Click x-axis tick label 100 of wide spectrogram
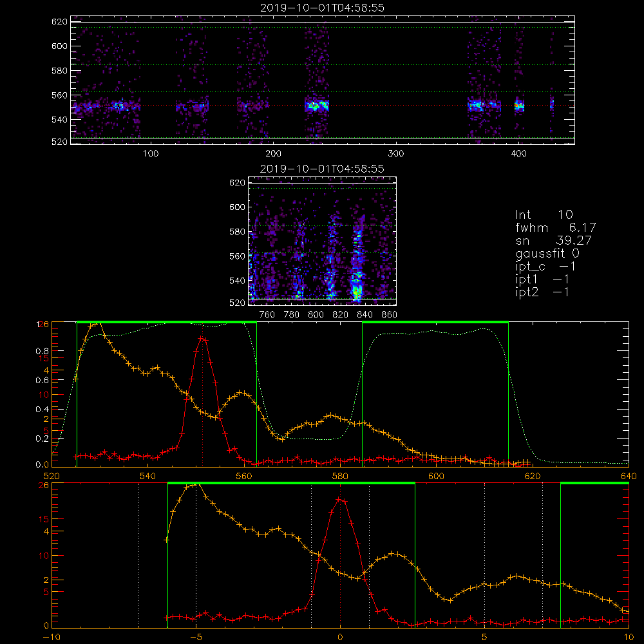 [x=151, y=154]
